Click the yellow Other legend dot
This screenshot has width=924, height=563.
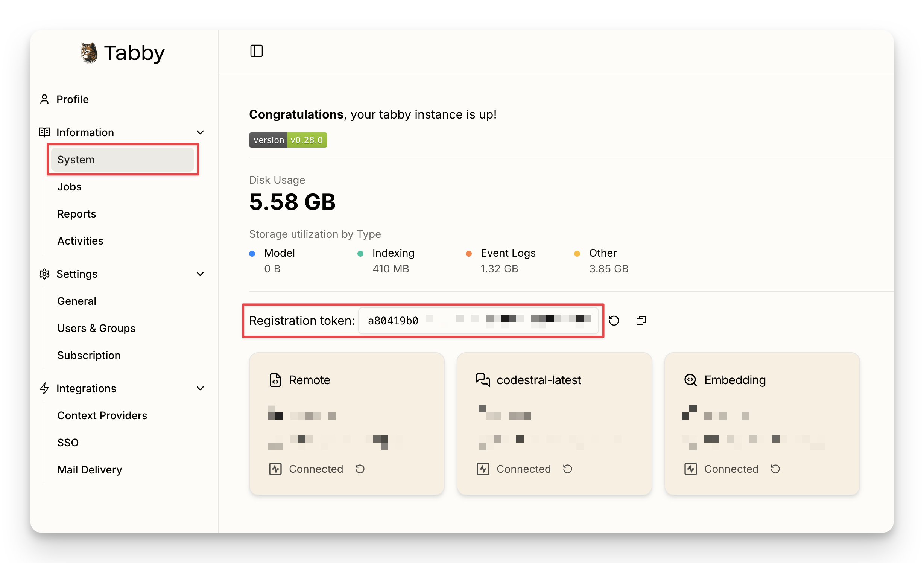[x=577, y=253]
